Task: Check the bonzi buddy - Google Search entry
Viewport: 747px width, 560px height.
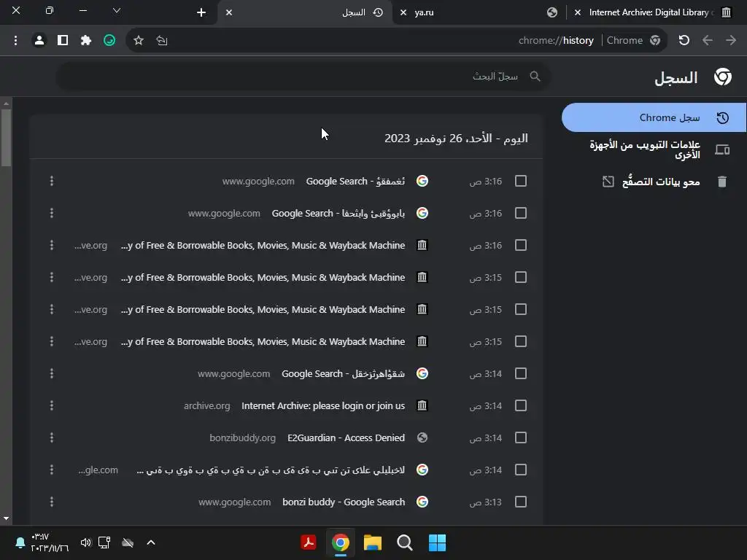Action: [521, 502]
